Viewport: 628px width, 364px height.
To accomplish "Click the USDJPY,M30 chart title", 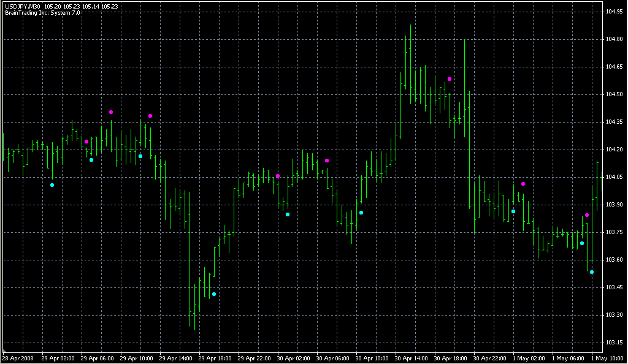I will [22, 6].
